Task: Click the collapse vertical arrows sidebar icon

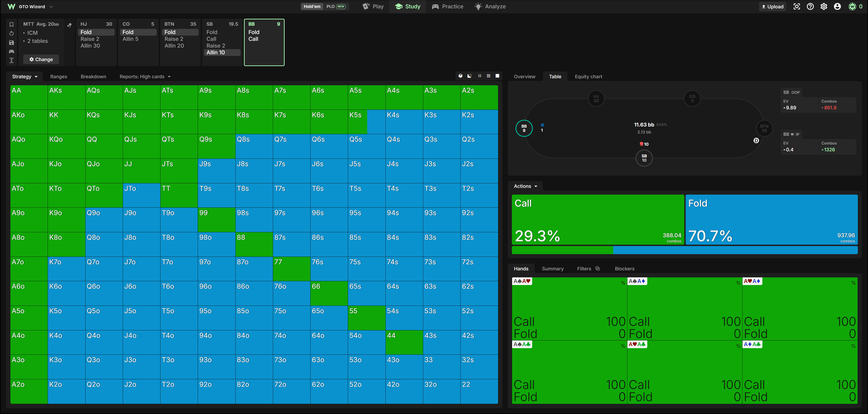Action: coord(12,60)
